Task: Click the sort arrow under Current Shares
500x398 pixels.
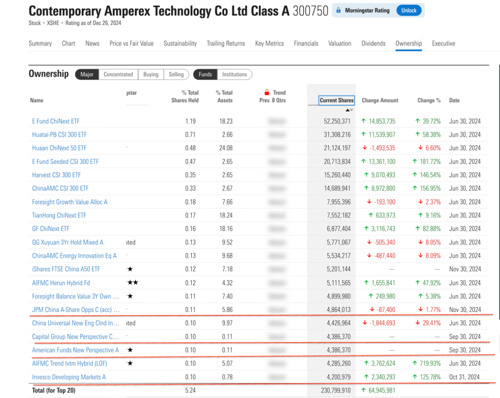Action: 349,110
